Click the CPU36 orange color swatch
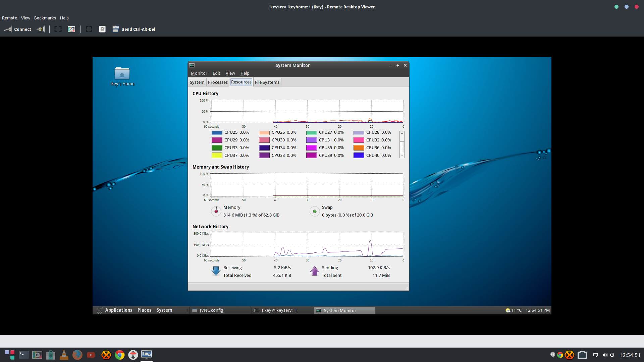This screenshot has width=644, height=362. pos(359,148)
